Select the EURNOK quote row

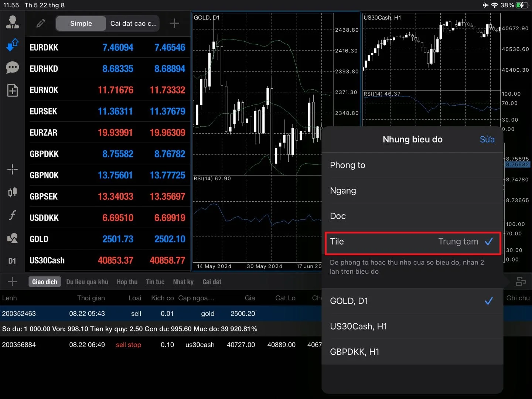[x=108, y=90]
